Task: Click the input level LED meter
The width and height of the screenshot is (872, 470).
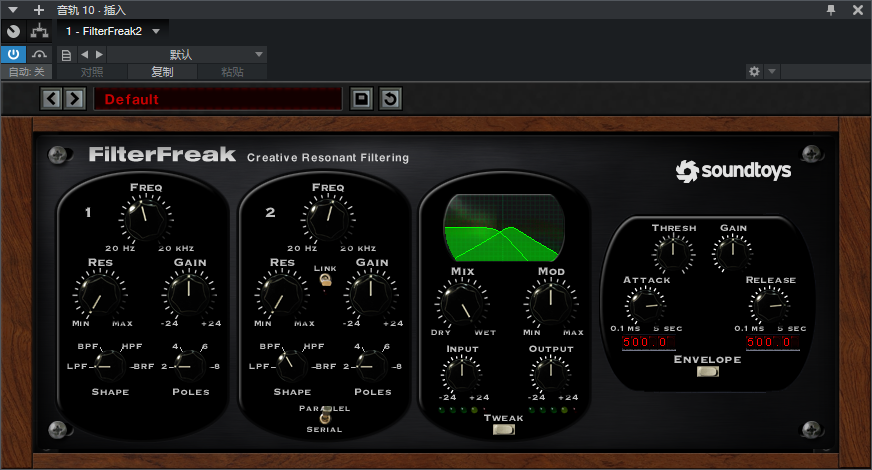Action: pos(462,410)
